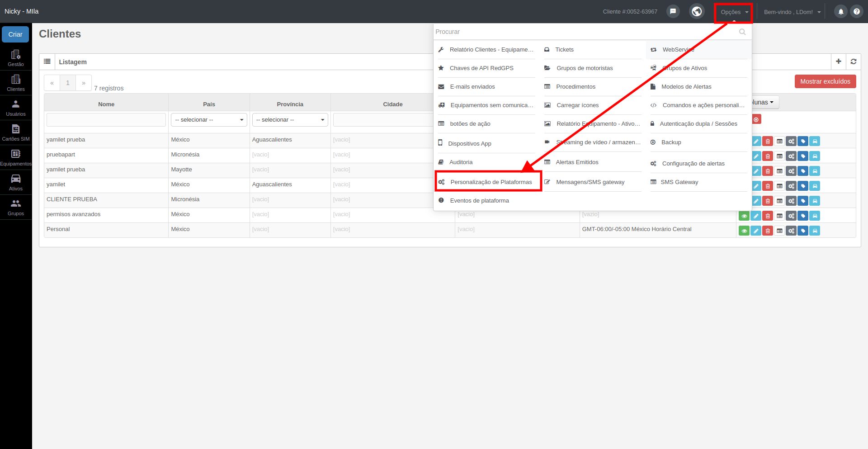Click the plus icon to add a client
Image resolution: width=868 pixels, height=449 pixels.
pos(838,61)
